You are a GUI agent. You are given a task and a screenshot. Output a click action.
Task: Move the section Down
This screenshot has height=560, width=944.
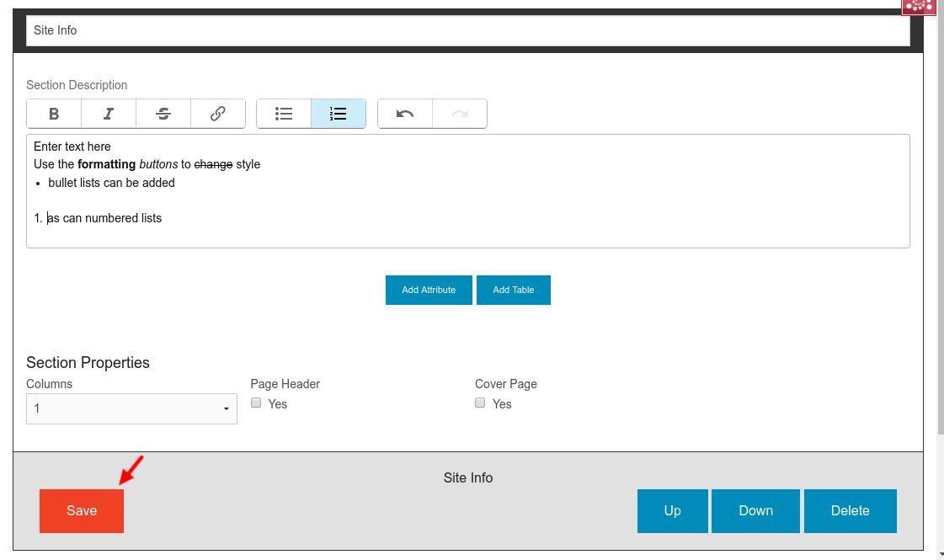pos(755,510)
